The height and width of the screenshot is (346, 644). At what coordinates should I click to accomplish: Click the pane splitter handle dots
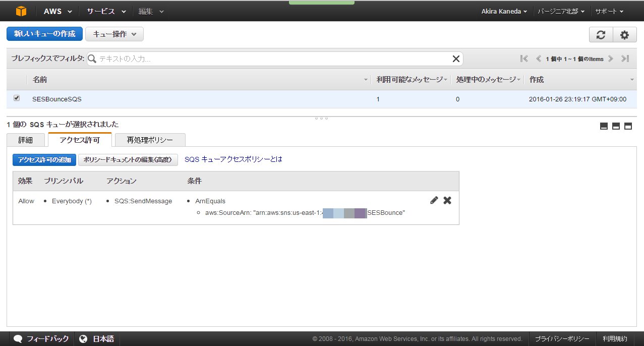(321, 118)
